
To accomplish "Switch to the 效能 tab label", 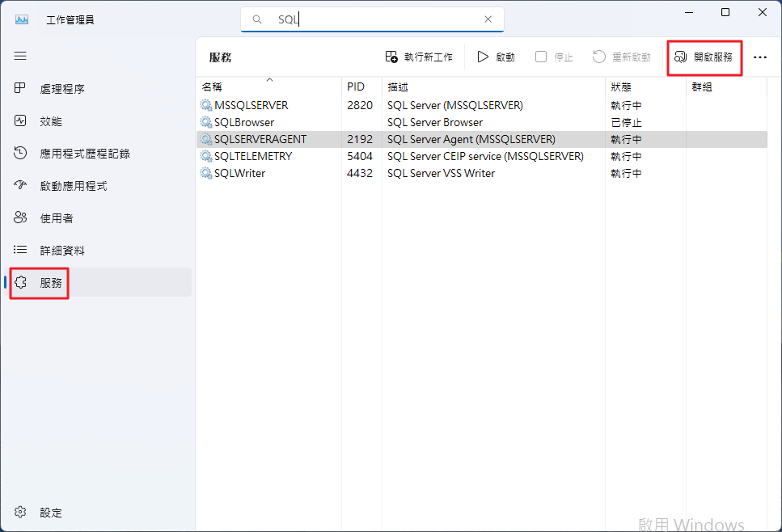I will pos(51,121).
